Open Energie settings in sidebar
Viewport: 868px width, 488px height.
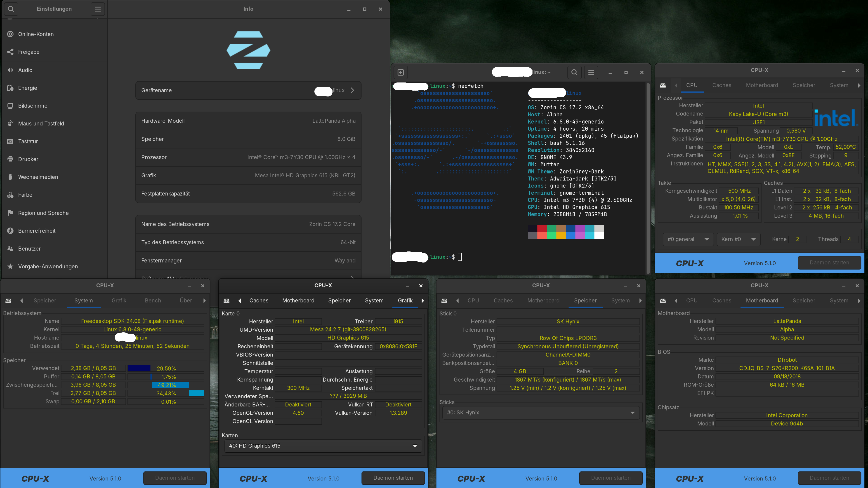coord(28,88)
